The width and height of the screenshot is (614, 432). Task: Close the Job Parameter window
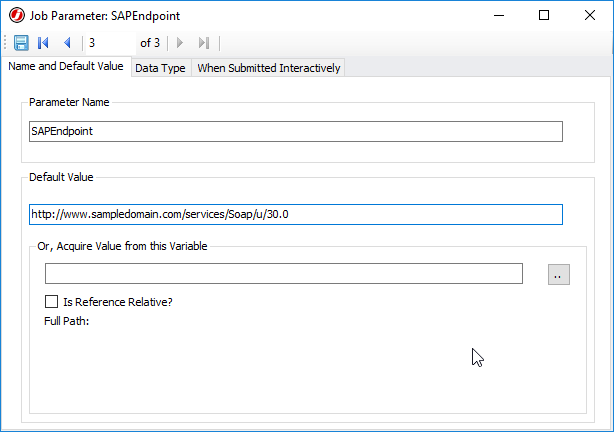coord(590,16)
